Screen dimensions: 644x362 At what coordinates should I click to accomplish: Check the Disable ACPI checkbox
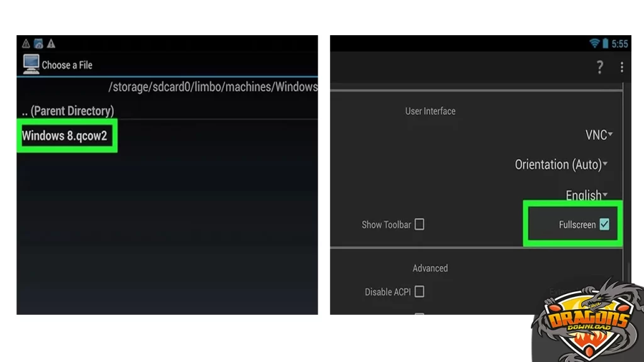click(x=419, y=292)
